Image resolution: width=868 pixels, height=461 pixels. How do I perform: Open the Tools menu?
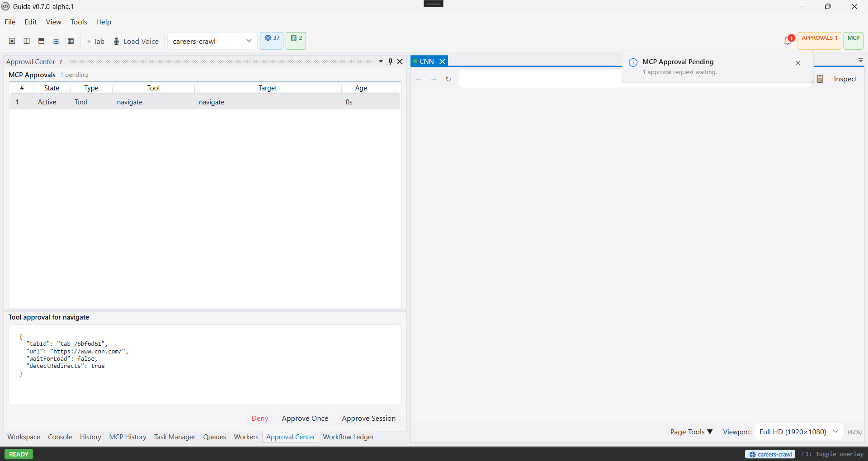(x=79, y=22)
